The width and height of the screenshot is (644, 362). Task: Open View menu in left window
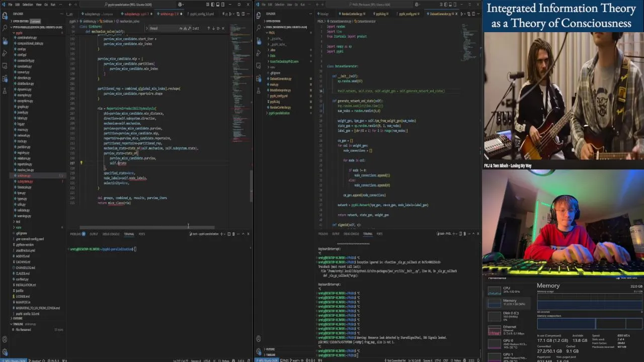[x=39, y=5]
